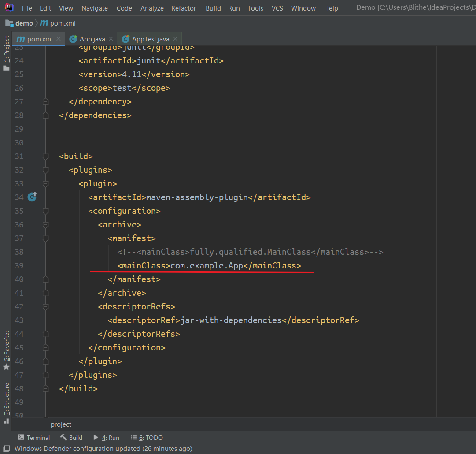
Task: Collapse the <descriptorRefs> block at line 42
Action: pos(45,307)
